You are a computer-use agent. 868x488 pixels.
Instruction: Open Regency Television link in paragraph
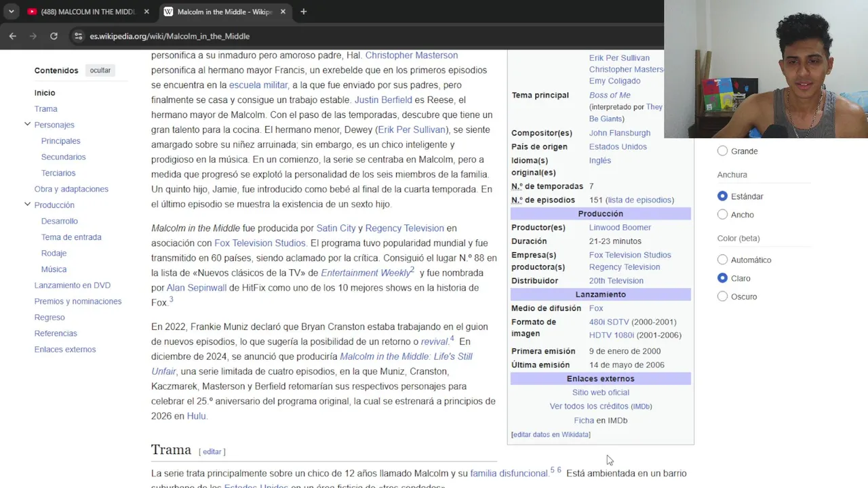[x=404, y=228]
